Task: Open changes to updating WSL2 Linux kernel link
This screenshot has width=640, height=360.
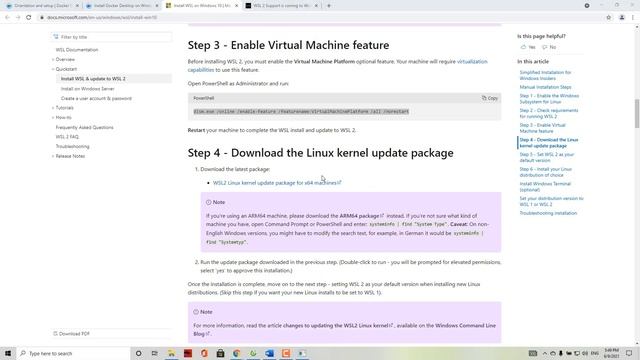Action: (338, 326)
